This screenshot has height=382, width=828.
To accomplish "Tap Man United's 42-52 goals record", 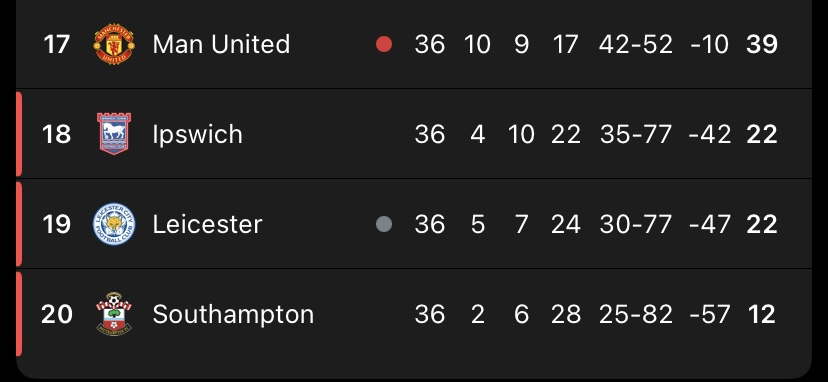I will pos(636,44).
